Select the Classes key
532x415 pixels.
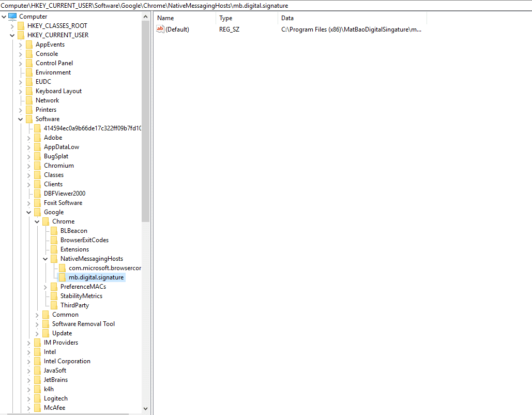coord(54,175)
